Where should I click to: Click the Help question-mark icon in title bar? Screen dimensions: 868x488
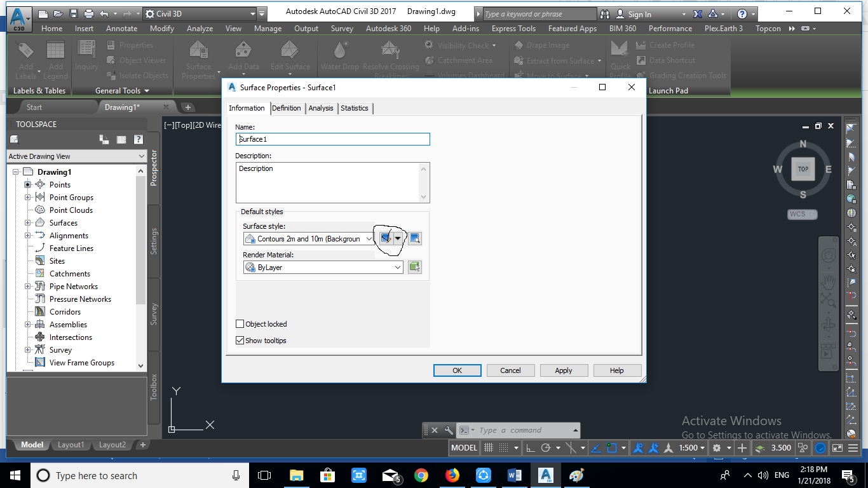[x=742, y=14]
